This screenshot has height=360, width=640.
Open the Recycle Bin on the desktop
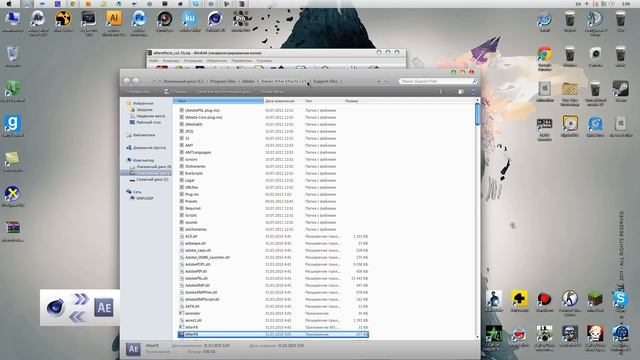(13, 54)
